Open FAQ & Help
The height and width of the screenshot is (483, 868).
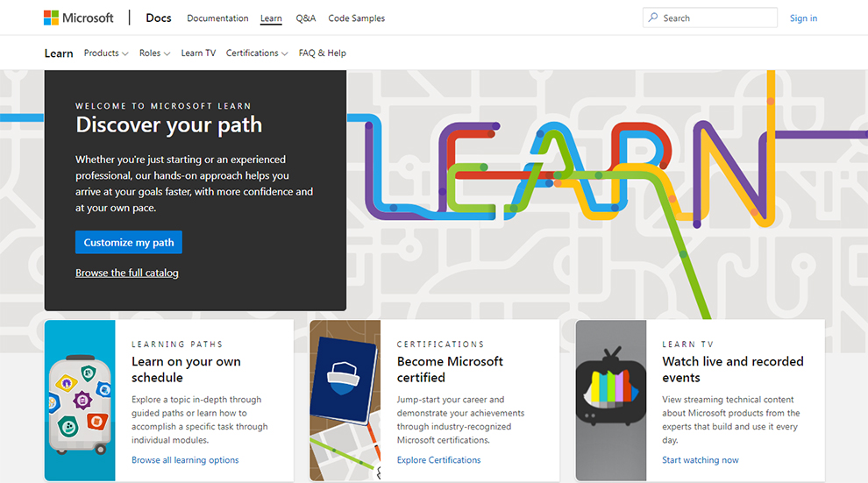pos(322,53)
